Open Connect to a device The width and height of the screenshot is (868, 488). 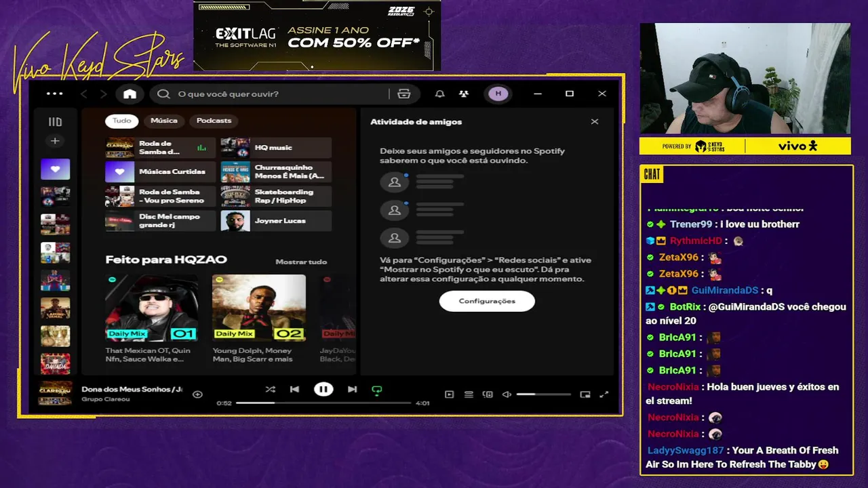488,394
